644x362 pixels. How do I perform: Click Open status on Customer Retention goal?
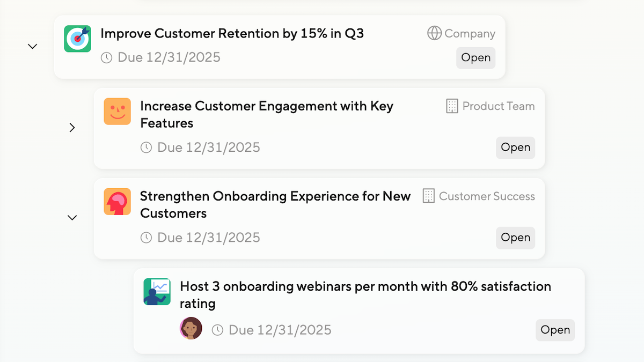[x=475, y=58]
